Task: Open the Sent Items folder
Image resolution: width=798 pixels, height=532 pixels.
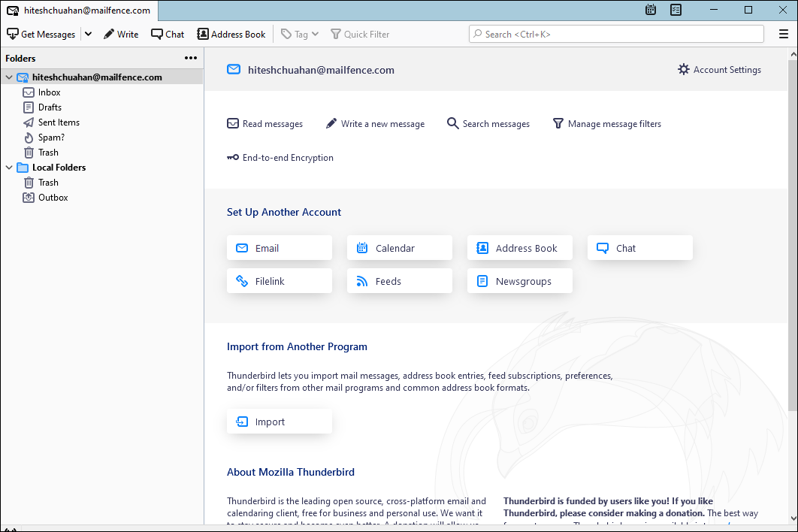Action: pyautogui.click(x=59, y=122)
